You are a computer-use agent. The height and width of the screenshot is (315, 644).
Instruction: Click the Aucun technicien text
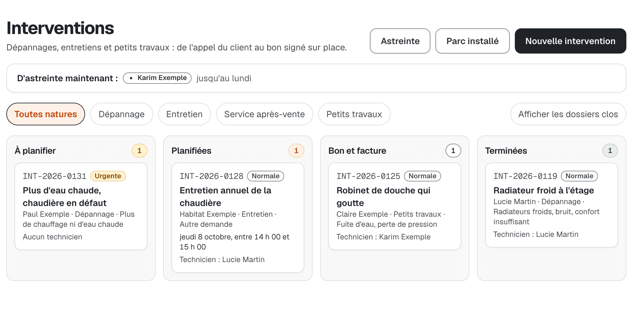pos(52,237)
